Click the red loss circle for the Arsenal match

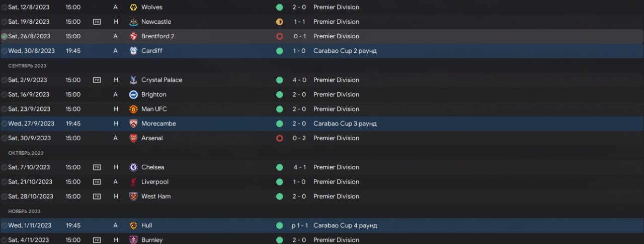280,138
